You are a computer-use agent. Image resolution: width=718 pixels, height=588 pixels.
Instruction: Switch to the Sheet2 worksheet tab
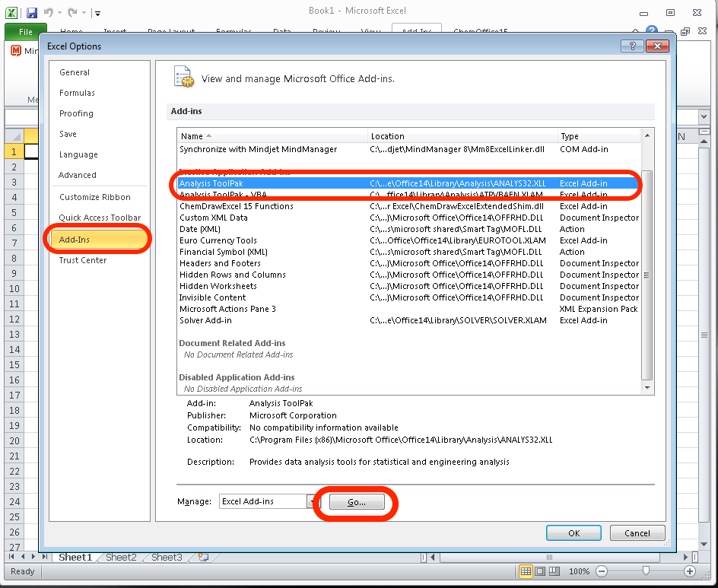tap(121, 558)
